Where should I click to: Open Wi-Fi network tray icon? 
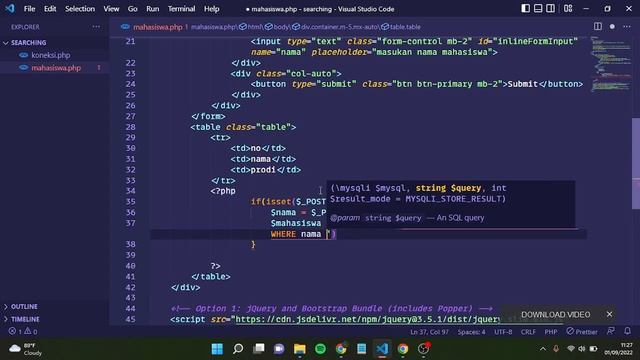(571, 349)
